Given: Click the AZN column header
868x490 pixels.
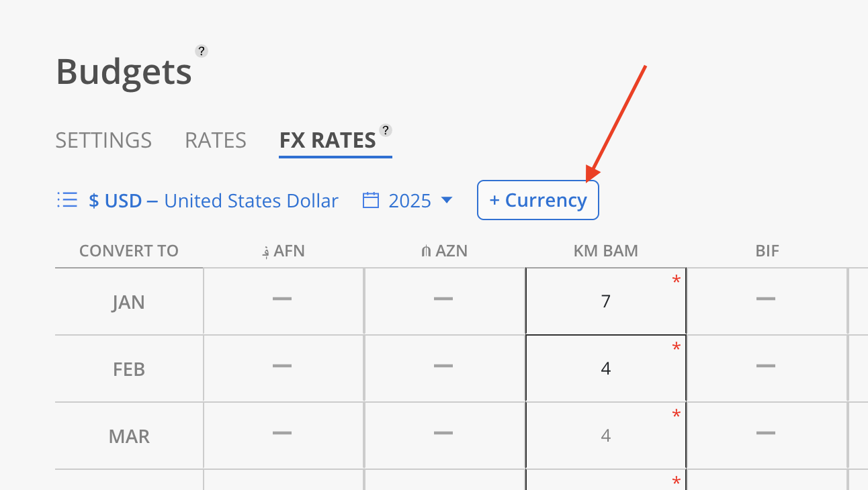Looking at the screenshot, I should click(x=443, y=251).
